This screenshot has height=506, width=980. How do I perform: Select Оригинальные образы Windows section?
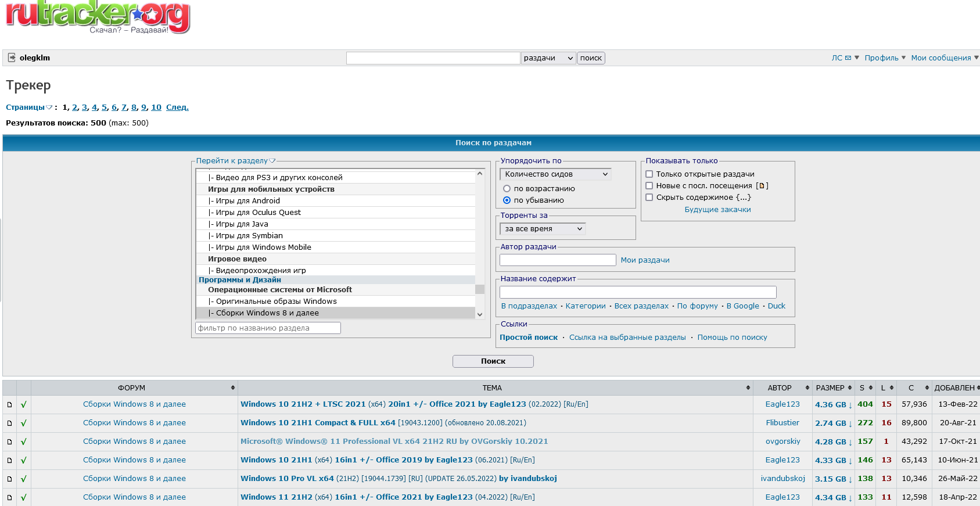point(336,302)
